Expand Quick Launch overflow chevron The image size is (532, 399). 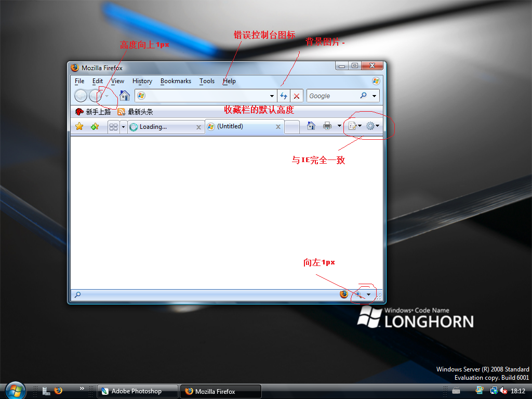(82, 389)
